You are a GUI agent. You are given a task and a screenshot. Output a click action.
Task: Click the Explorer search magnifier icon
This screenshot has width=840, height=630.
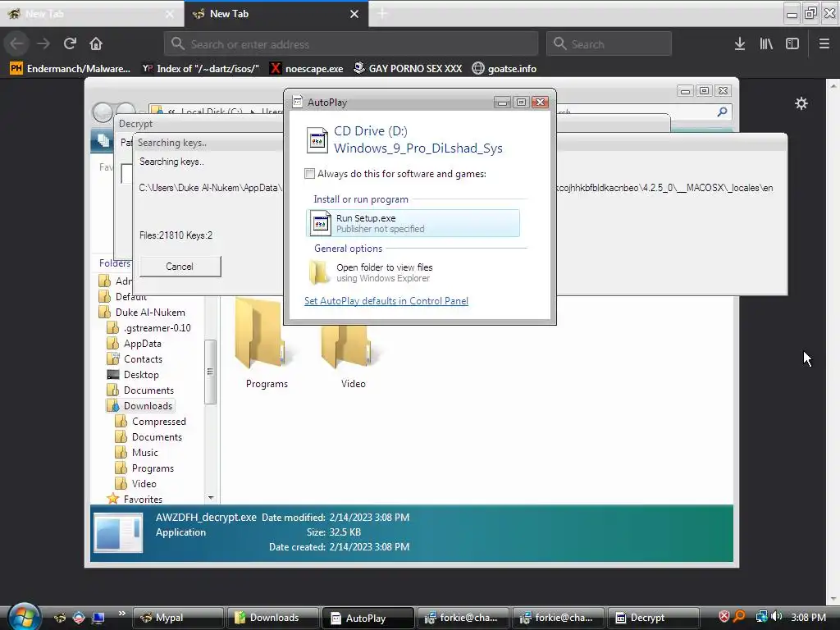722,112
